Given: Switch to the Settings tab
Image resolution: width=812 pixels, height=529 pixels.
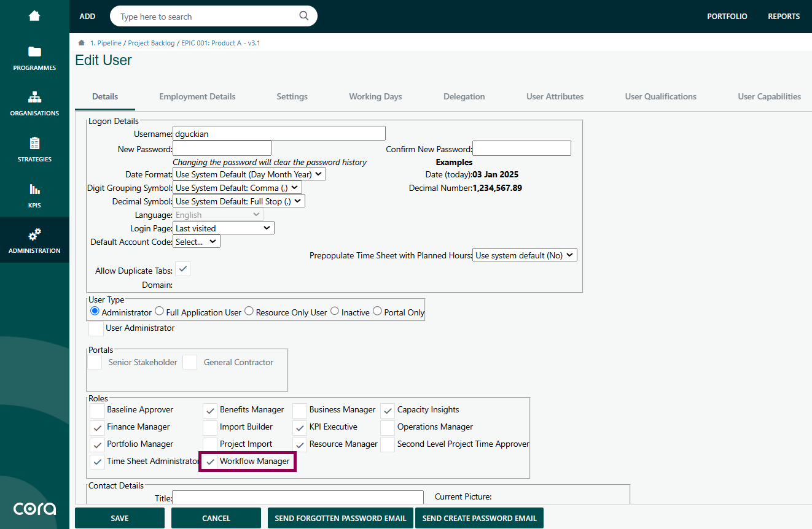Looking at the screenshot, I should (292, 96).
